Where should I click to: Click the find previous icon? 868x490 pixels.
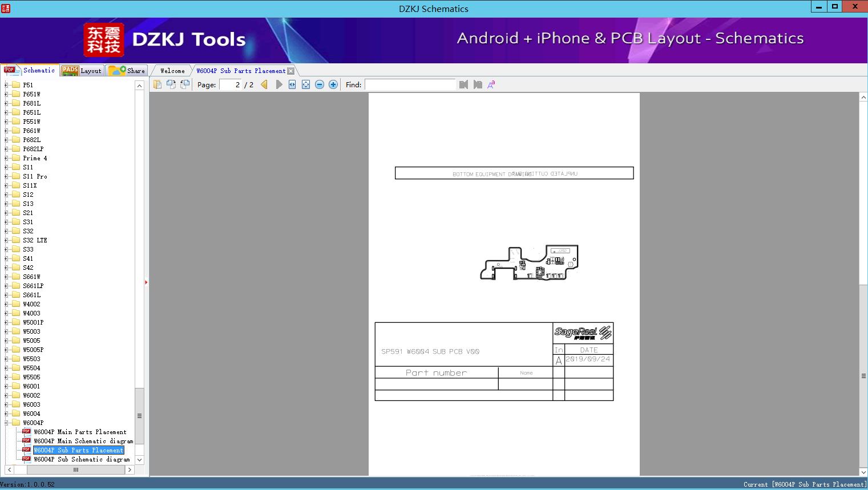click(463, 84)
